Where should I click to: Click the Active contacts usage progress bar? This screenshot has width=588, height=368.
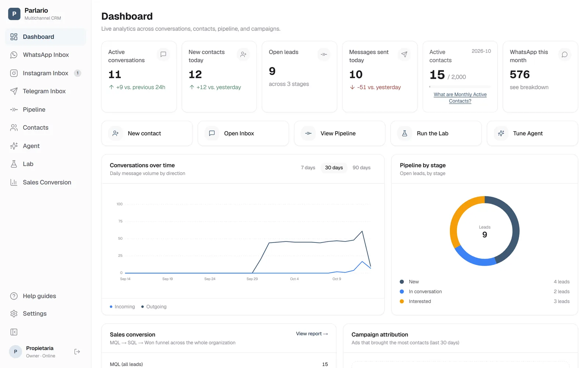[x=460, y=87]
